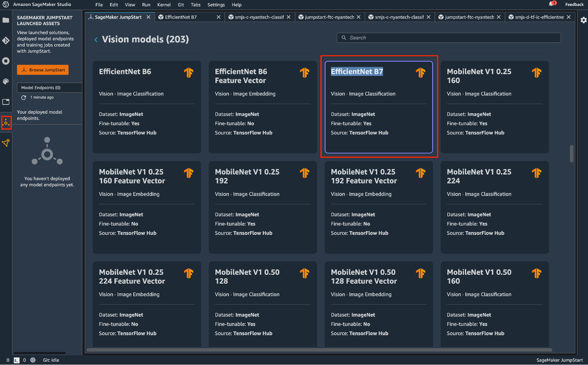
Task: Select the SageMaker JumpStart sidebar icon
Action: 6,123
